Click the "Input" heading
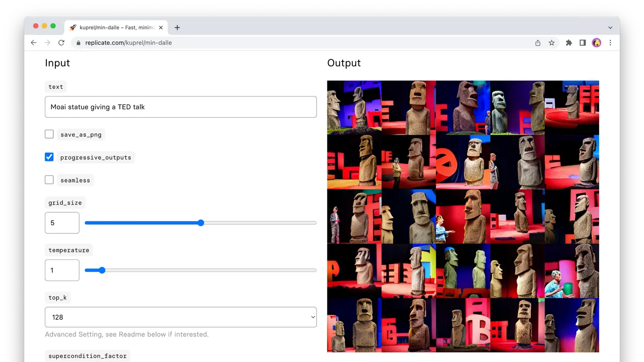The image size is (644, 362). (x=57, y=63)
